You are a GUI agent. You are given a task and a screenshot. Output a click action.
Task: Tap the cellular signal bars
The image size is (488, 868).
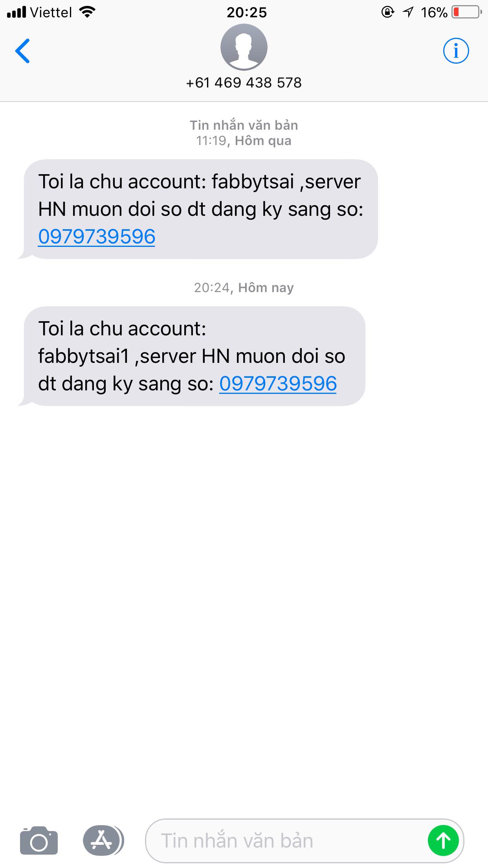pos(17,12)
